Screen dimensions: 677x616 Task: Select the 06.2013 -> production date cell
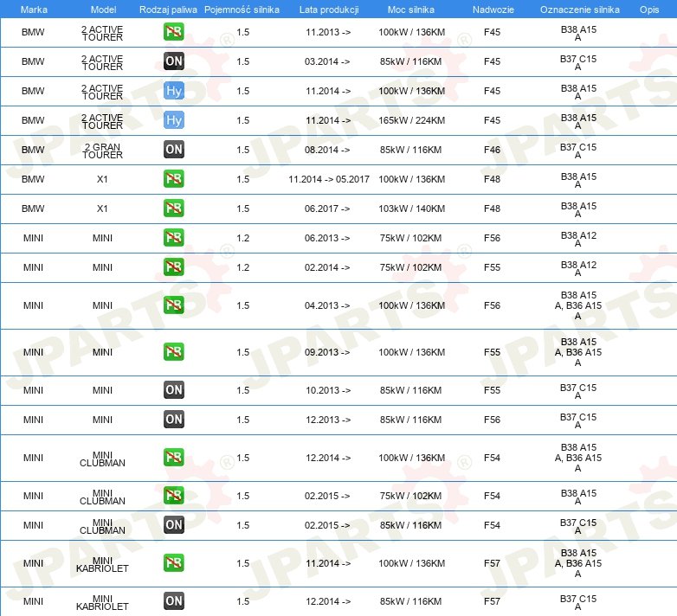coord(327,238)
